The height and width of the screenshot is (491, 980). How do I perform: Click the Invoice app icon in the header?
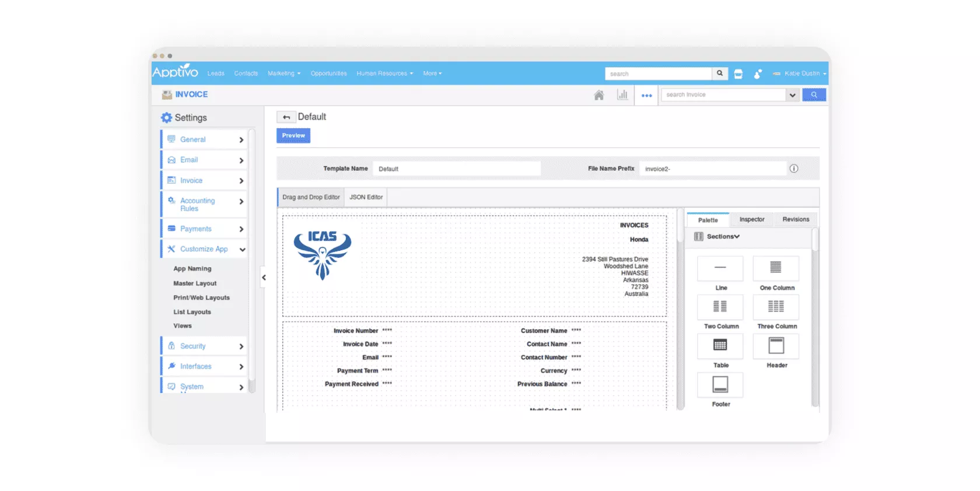point(167,94)
